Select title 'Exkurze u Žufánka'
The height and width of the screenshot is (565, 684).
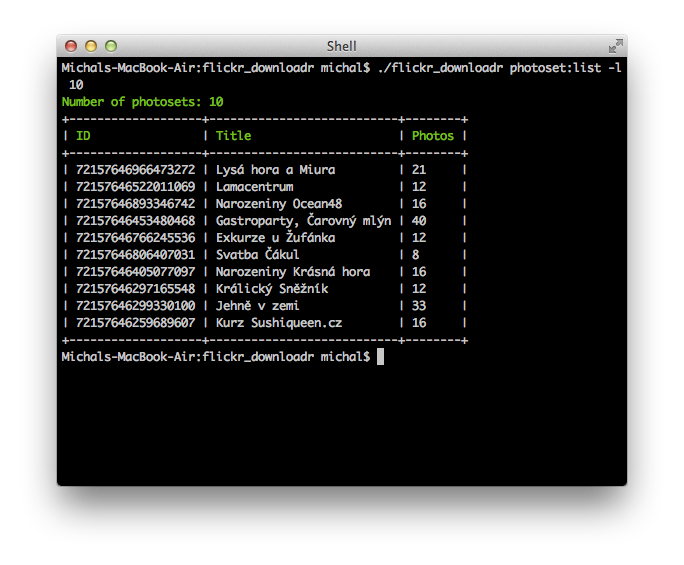[x=276, y=237]
